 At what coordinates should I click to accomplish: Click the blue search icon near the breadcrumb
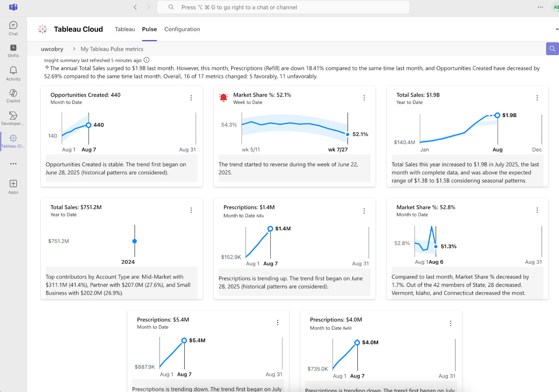tap(552, 49)
